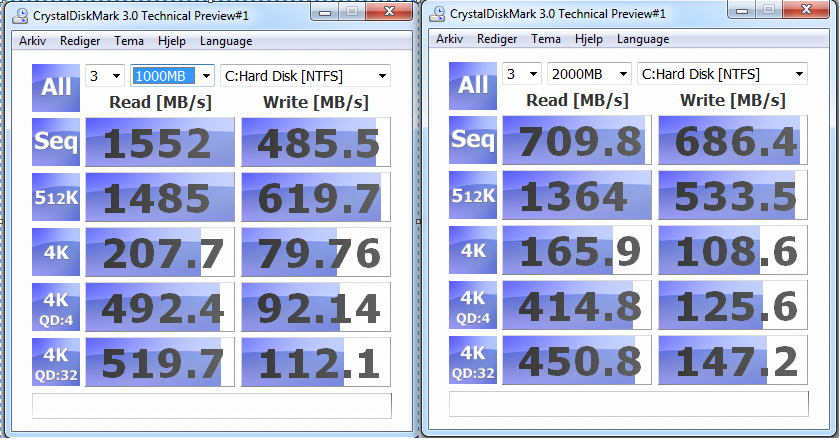The width and height of the screenshot is (840, 440).
Task: Run the Seq test in the left window
Action: [56, 142]
